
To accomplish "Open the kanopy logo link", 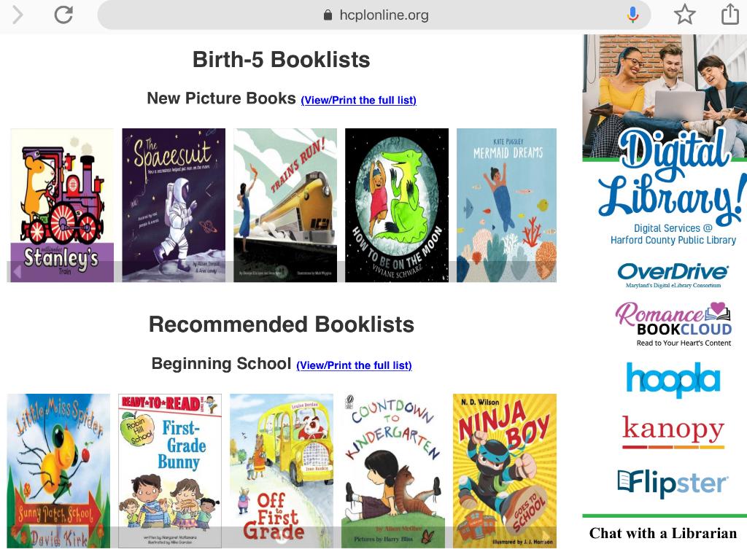I will [673, 432].
